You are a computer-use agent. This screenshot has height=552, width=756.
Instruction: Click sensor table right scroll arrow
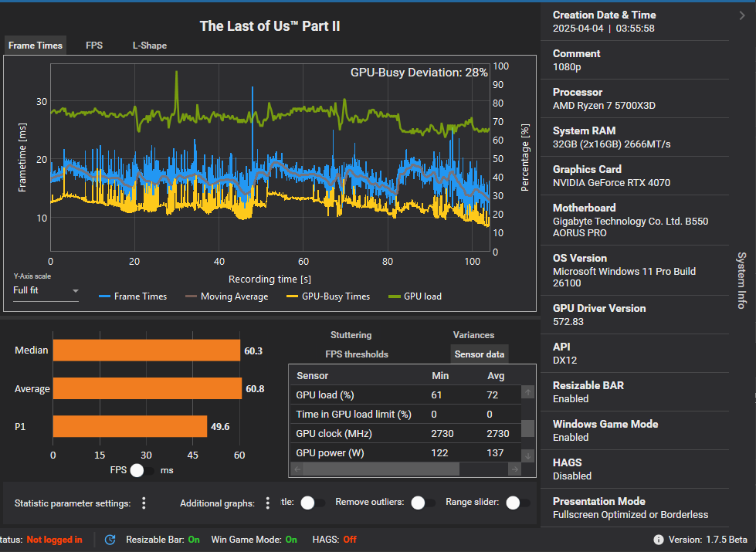(515, 469)
